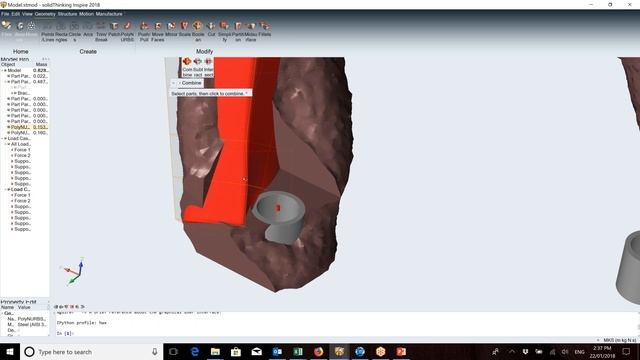The image size is (640, 360).
Task: Collapse the Part with mass 0.487
Action: click(x=5, y=82)
